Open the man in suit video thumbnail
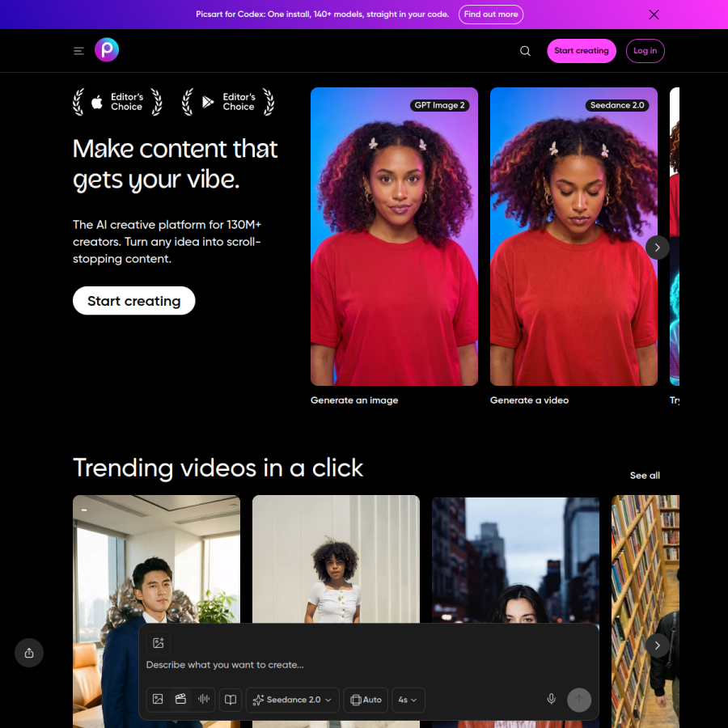The image size is (728, 728). tap(156, 560)
